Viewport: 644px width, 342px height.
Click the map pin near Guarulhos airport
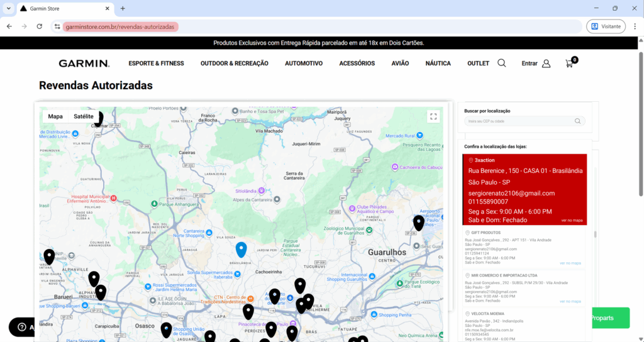(418, 222)
